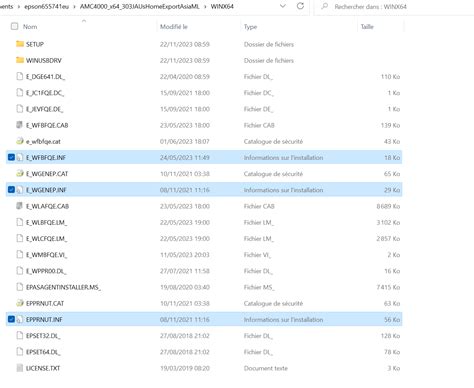Refresh the WINX64 folder view
The image size is (474, 388).
click(x=300, y=6)
